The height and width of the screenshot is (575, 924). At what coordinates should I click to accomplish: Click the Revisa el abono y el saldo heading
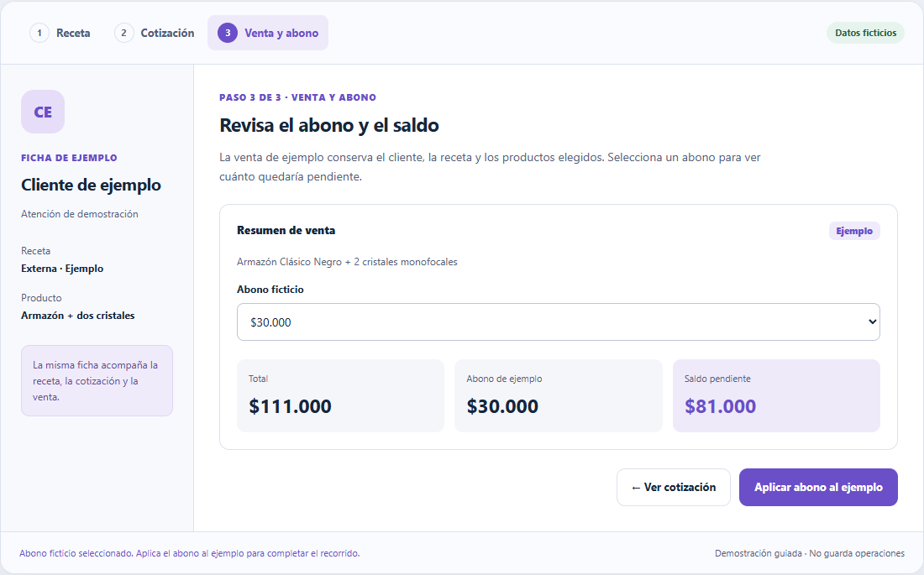(x=328, y=125)
